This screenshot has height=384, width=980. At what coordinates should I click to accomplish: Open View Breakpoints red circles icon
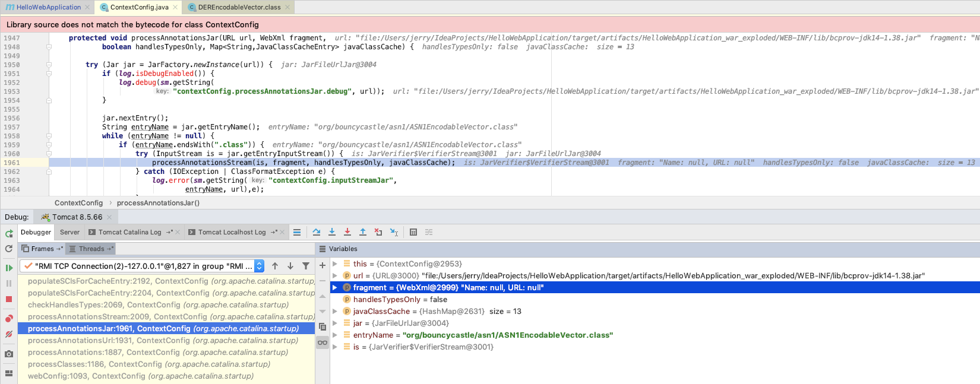click(x=9, y=319)
